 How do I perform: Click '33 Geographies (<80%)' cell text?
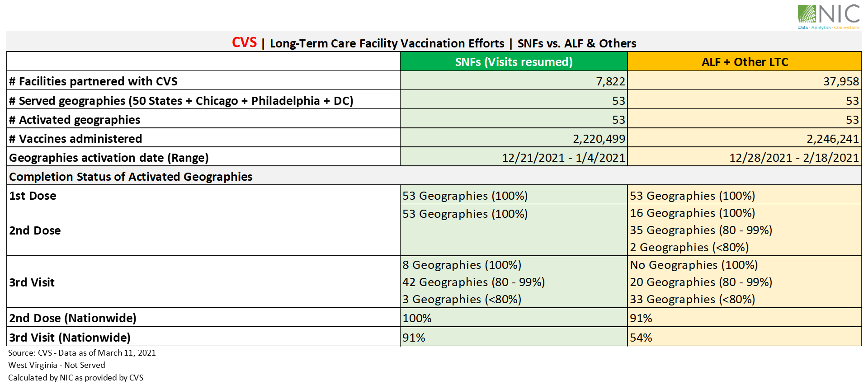(692, 299)
